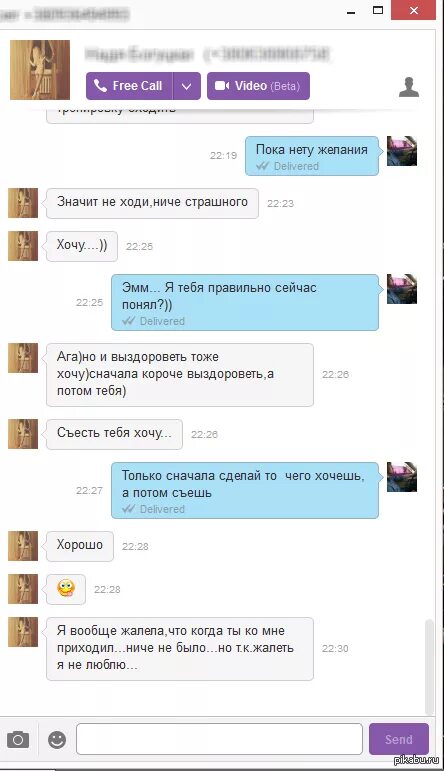
Task: Click contact avatar next to 'Хочу....))'
Action: coord(23,246)
